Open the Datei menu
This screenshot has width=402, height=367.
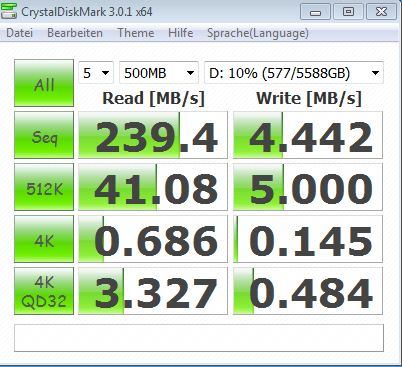(x=19, y=33)
